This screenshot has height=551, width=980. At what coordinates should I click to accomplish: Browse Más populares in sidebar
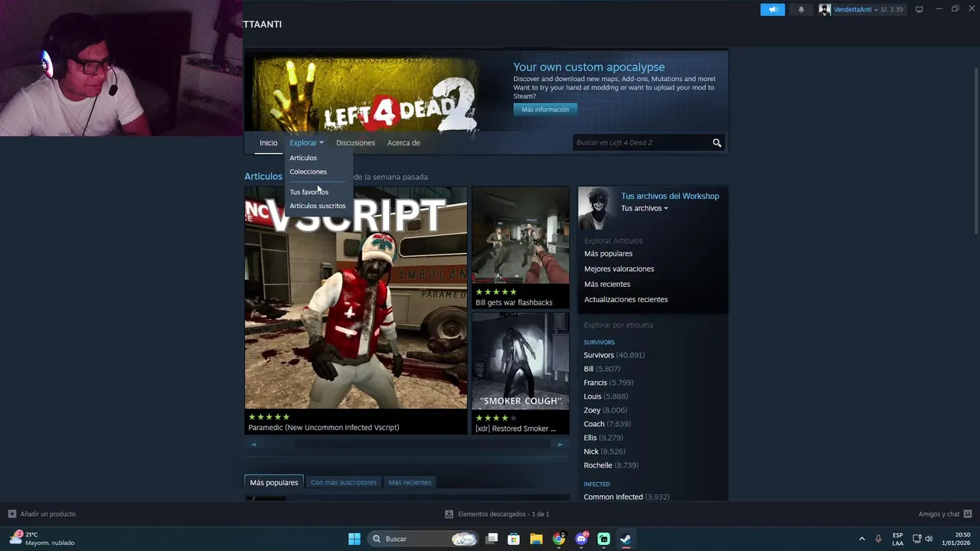point(608,253)
